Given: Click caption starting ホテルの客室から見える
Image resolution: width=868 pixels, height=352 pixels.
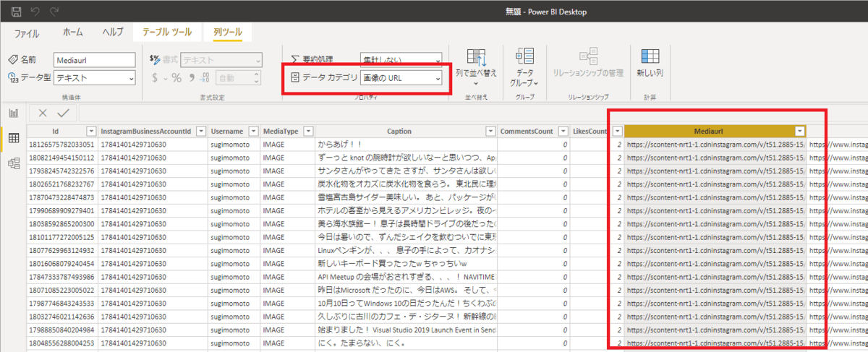Looking at the screenshot, I should coord(405,210).
